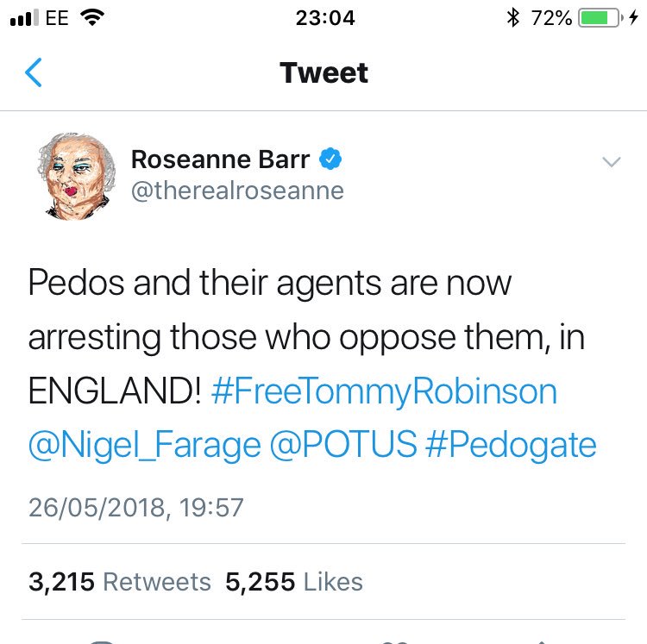View the 5,255 Likes list
647x644 pixels.
(x=293, y=582)
